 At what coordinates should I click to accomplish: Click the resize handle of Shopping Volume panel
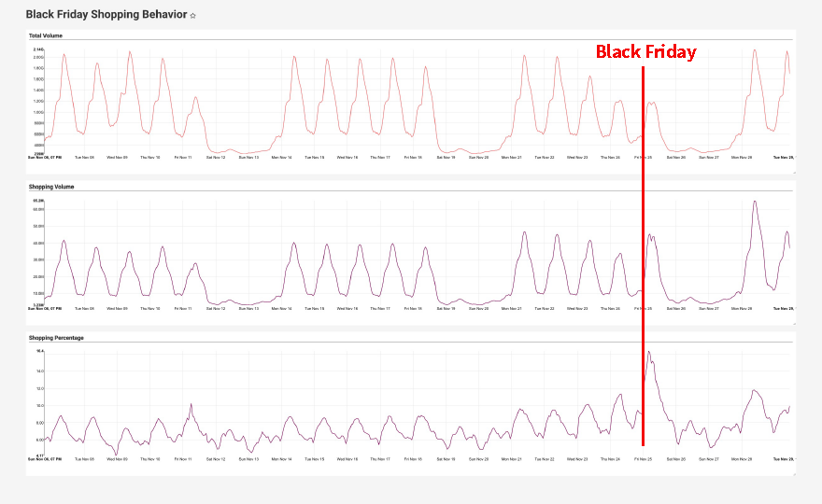point(793,322)
